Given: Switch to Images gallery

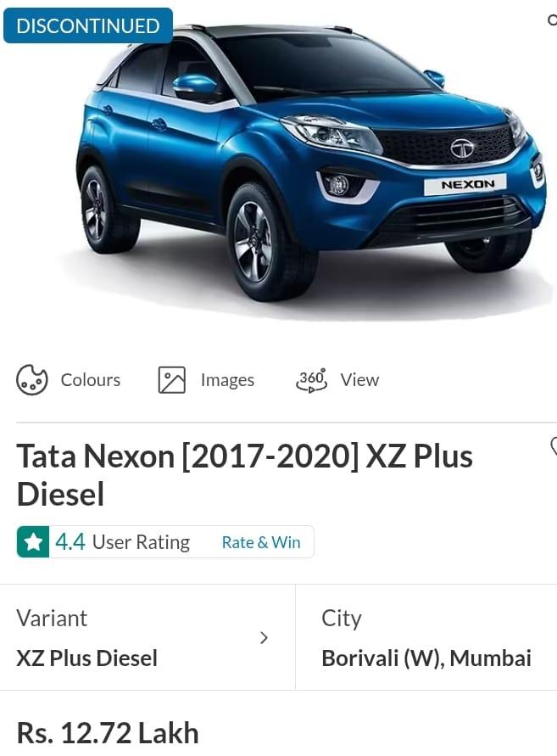Looking at the screenshot, I should click(227, 380).
